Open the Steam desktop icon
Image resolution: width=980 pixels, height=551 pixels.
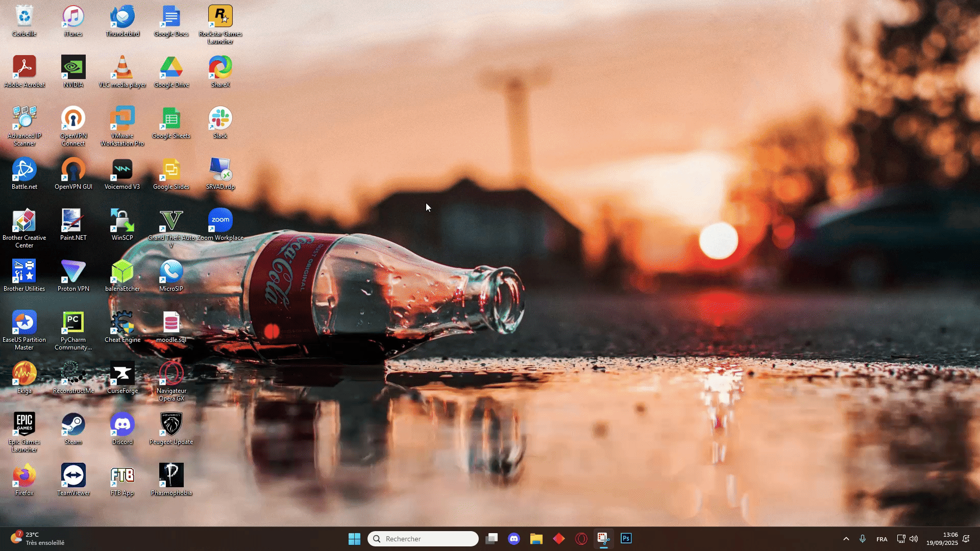coord(73,425)
